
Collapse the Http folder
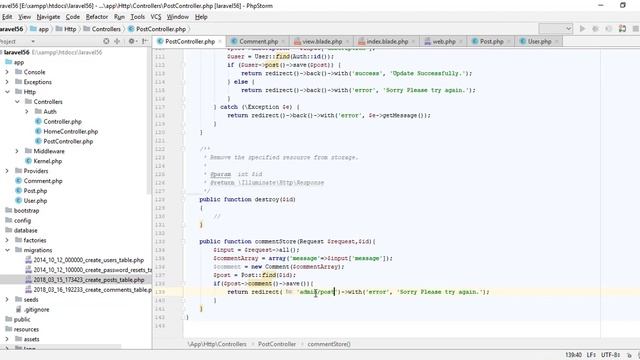point(7,92)
